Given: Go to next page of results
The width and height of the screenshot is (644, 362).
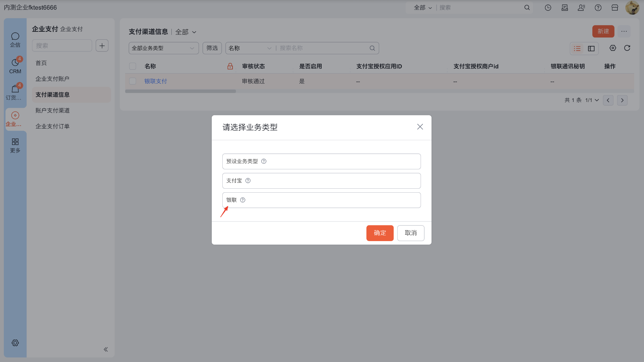Looking at the screenshot, I should coord(622,100).
